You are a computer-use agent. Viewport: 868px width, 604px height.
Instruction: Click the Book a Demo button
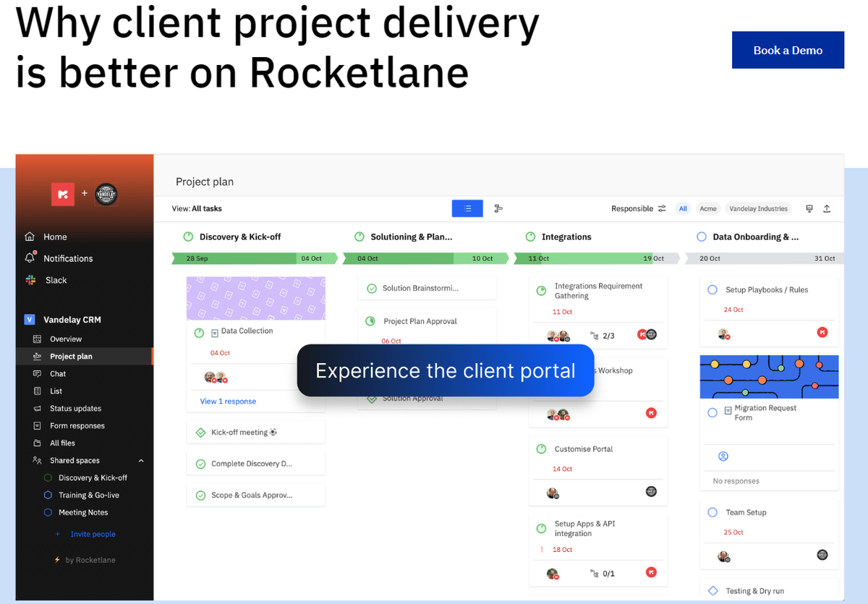(x=788, y=50)
